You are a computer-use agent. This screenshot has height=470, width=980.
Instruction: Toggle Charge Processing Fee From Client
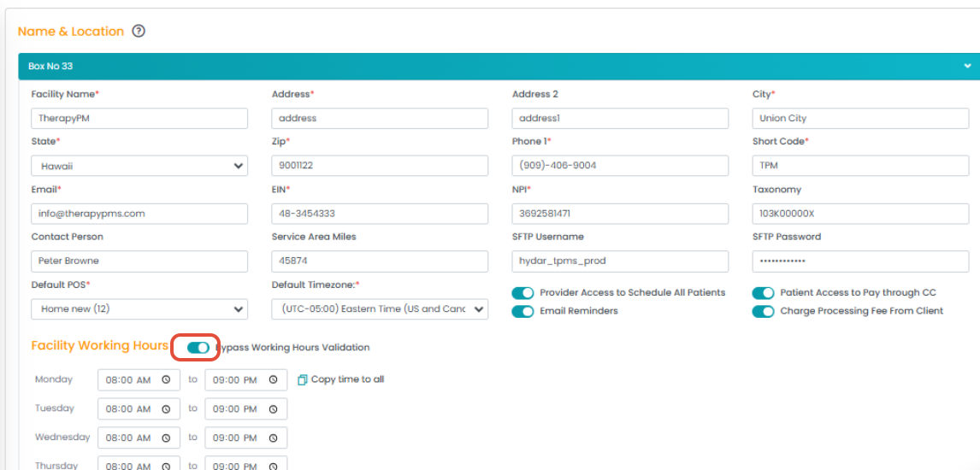click(763, 312)
